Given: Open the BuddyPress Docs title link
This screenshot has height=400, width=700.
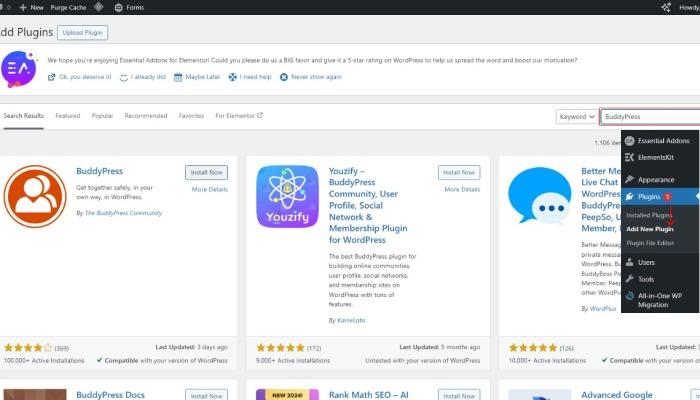Looking at the screenshot, I should (110, 395).
